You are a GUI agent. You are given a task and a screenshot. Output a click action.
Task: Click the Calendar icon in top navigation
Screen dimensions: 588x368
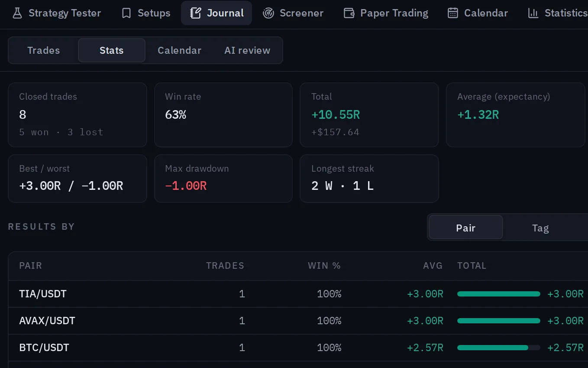tap(453, 13)
